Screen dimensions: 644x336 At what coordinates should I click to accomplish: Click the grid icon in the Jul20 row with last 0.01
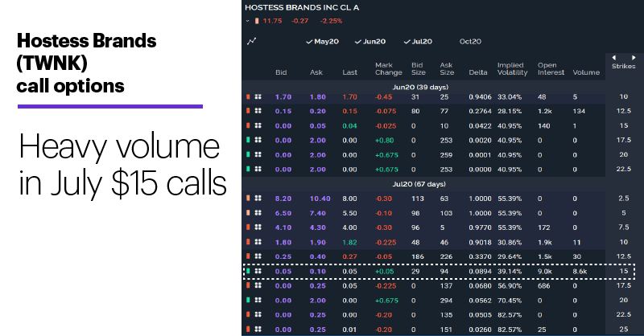[258, 329]
